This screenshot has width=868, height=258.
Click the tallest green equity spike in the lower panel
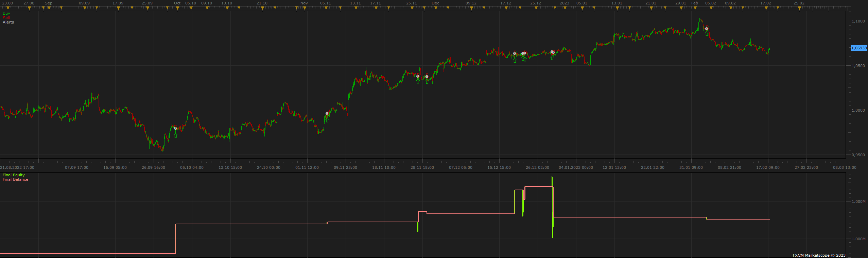tap(553, 207)
